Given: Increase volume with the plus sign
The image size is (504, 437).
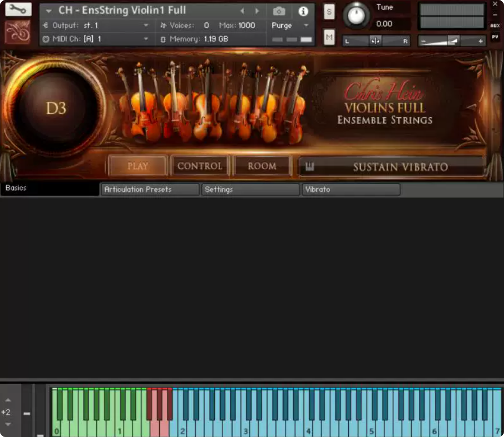Looking at the screenshot, I should (x=480, y=41).
